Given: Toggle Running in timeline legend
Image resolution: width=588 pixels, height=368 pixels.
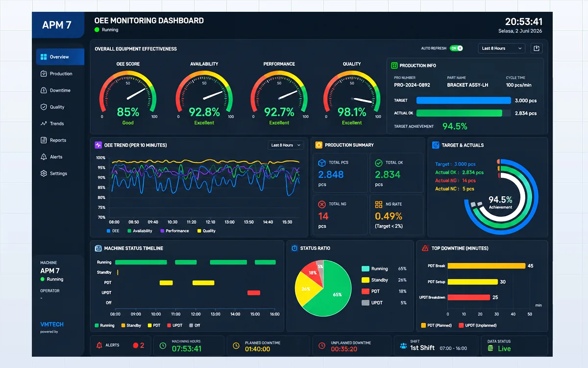Looking at the screenshot, I should pos(104,325).
